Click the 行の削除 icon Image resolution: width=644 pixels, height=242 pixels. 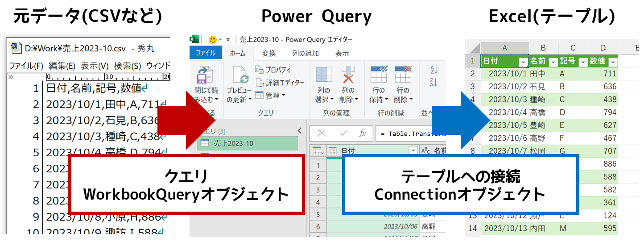click(x=403, y=74)
